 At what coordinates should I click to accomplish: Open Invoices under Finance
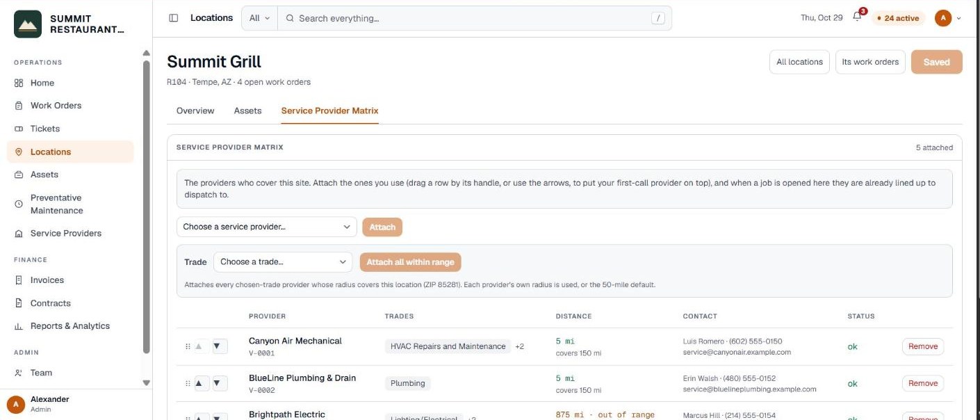tap(70, 280)
